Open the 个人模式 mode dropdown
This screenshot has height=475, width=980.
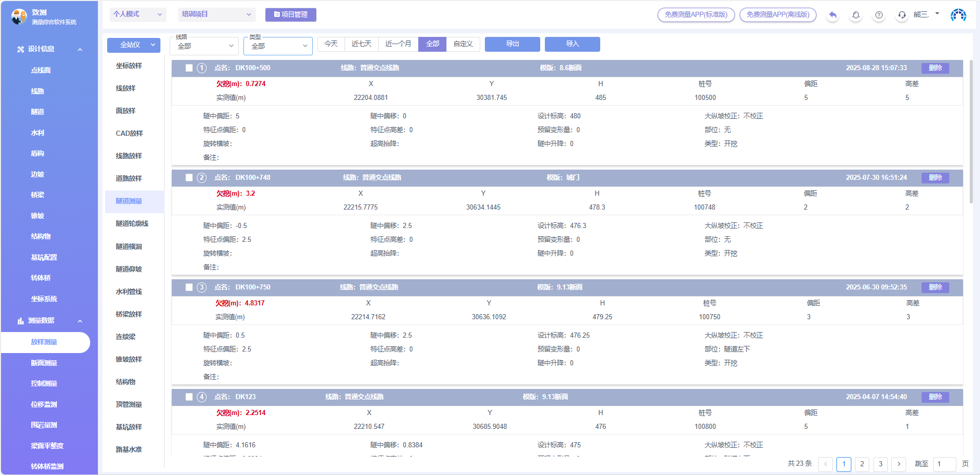[137, 14]
